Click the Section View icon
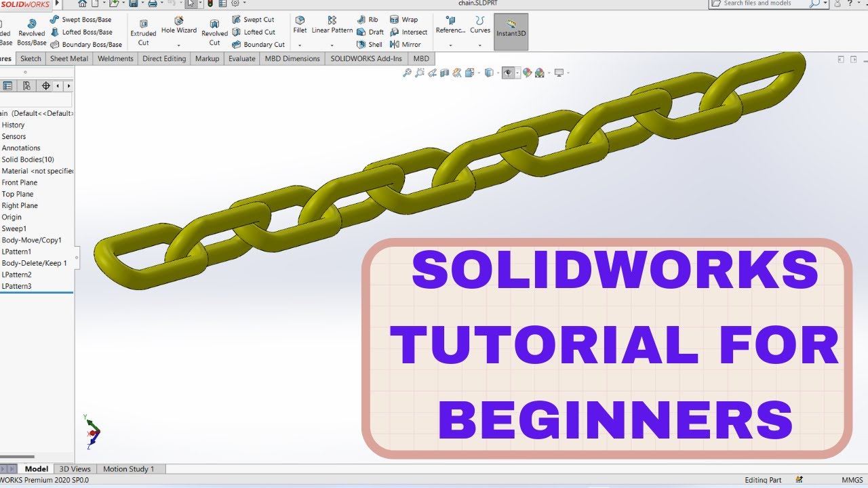This screenshot has height=488, width=868. click(444, 73)
